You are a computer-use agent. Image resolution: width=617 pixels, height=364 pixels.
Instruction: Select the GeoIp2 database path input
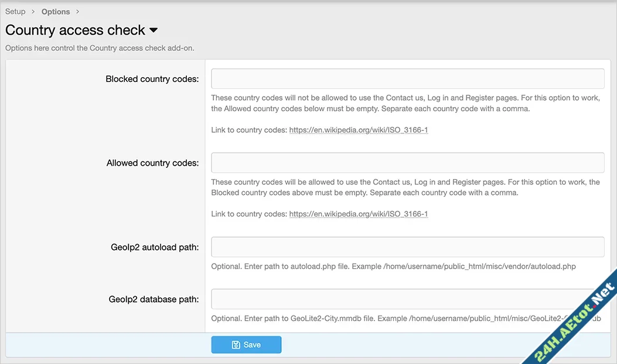click(407, 298)
